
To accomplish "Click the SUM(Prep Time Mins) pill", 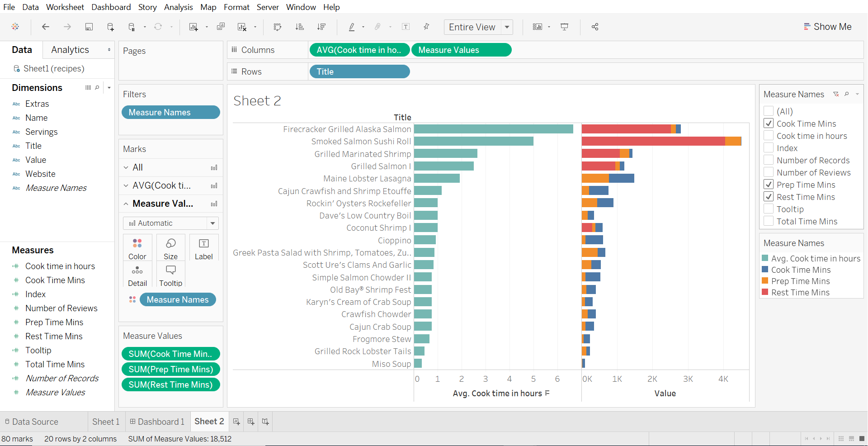I will click(x=170, y=370).
